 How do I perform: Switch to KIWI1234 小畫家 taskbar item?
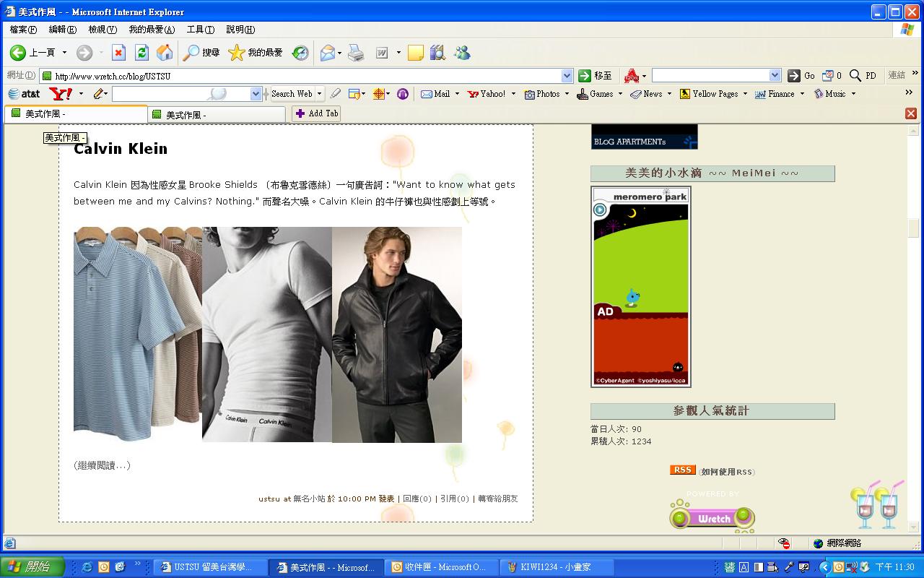coord(557,567)
